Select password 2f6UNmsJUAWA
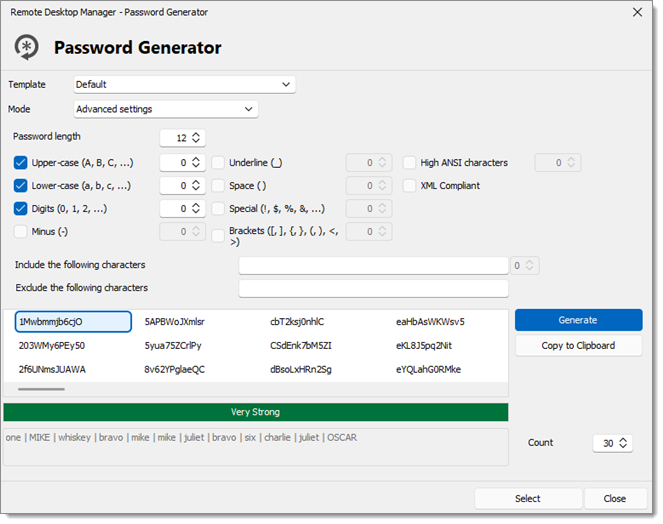 click(x=52, y=369)
